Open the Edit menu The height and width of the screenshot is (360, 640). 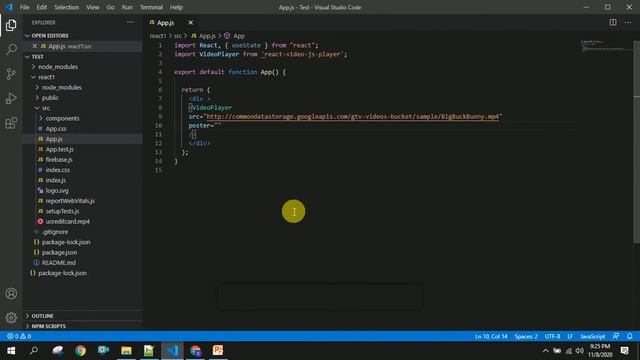point(42,7)
